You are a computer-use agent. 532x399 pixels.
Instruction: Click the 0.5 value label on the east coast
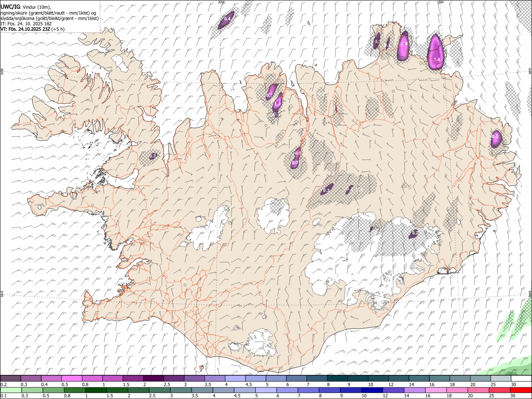pyautogui.click(x=495, y=136)
